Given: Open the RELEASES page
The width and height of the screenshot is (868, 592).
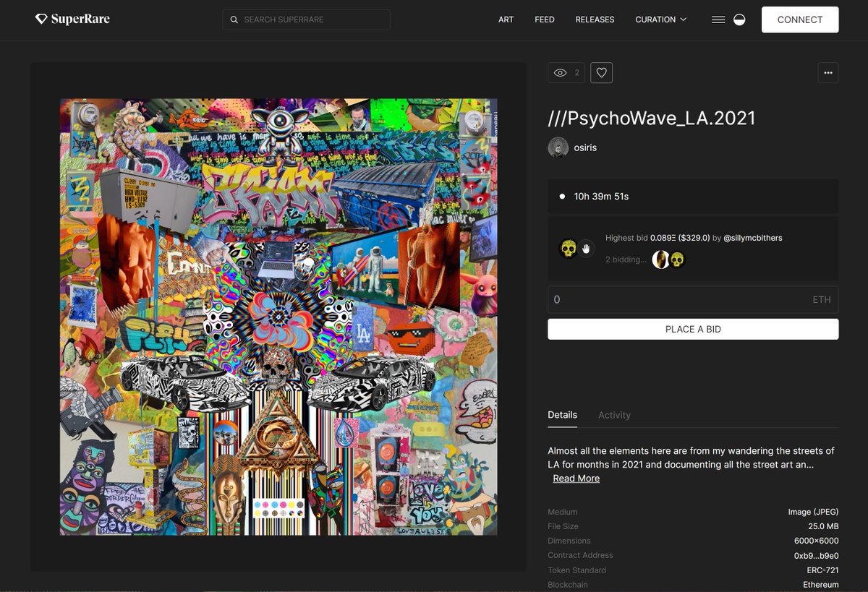Looking at the screenshot, I should click(x=595, y=20).
